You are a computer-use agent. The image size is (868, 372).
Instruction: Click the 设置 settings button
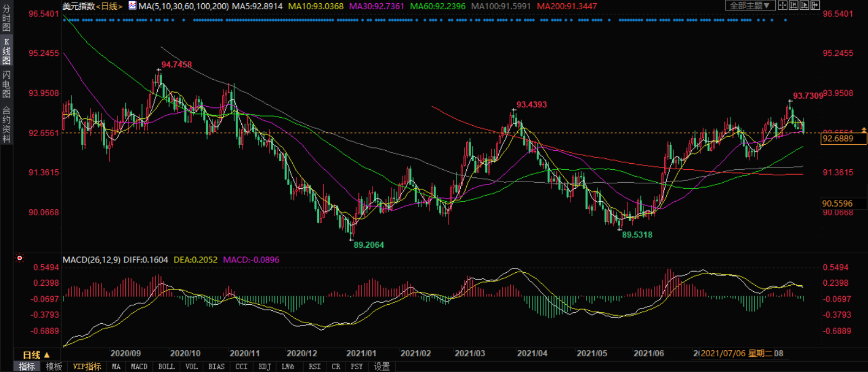(x=382, y=367)
